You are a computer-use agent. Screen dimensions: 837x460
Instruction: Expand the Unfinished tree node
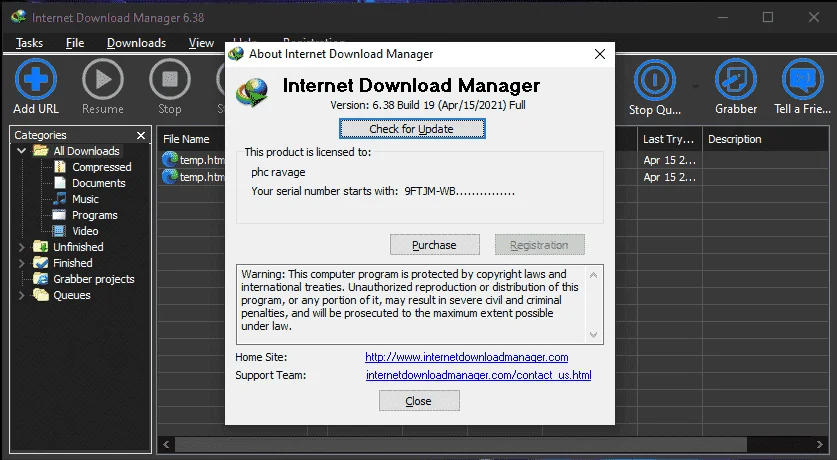pyautogui.click(x=22, y=247)
